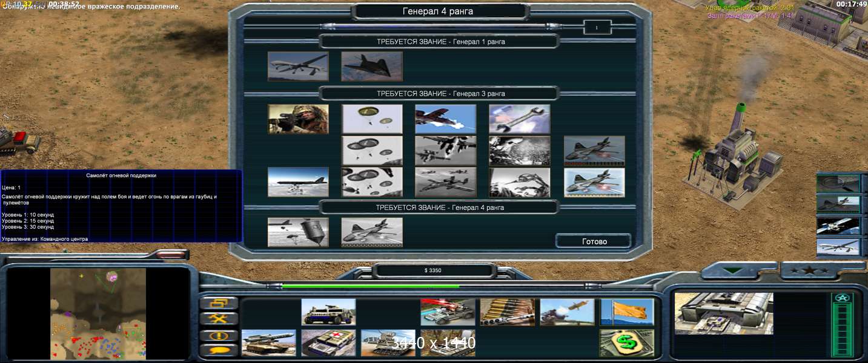Click the ТРЕБУЕТСЯ ЗВАНИЕ - Генерал 1 ранга header

(x=440, y=42)
